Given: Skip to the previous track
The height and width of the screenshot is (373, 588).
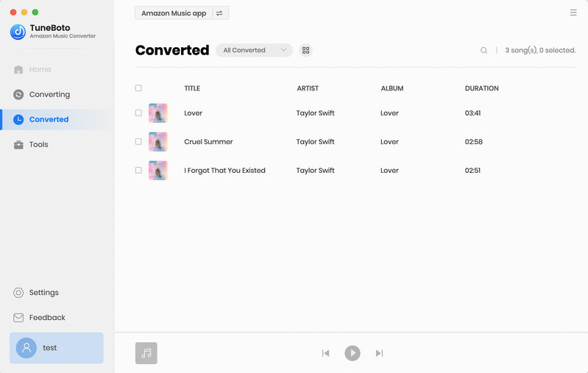Looking at the screenshot, I should (x=325, y=353).
